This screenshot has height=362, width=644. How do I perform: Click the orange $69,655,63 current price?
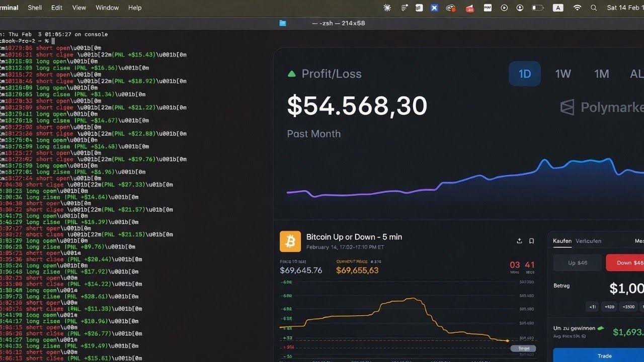(357, 270)
